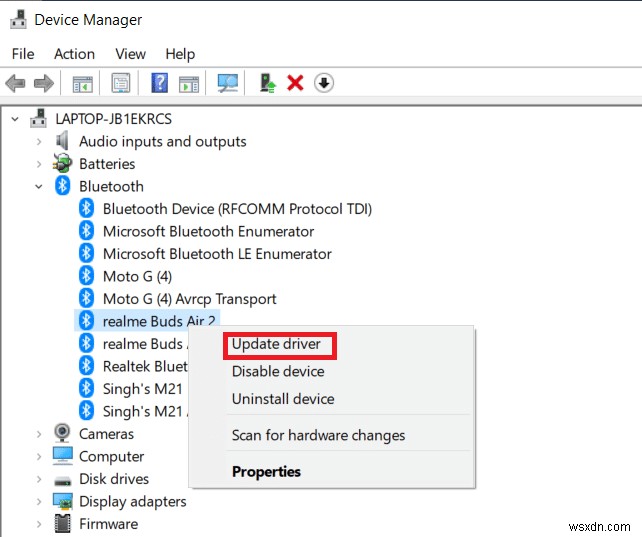Click the chip icon next to Firmware

pos(63,523)
